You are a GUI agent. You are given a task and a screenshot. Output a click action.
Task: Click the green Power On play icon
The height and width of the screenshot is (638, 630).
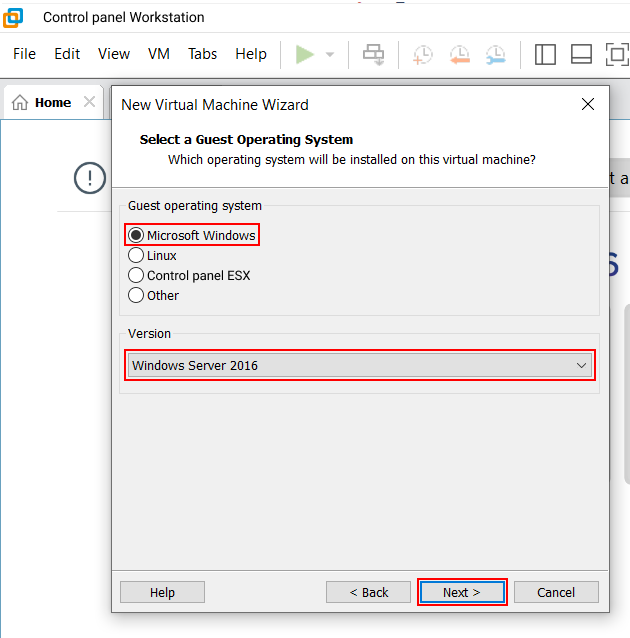pos(305,54)
